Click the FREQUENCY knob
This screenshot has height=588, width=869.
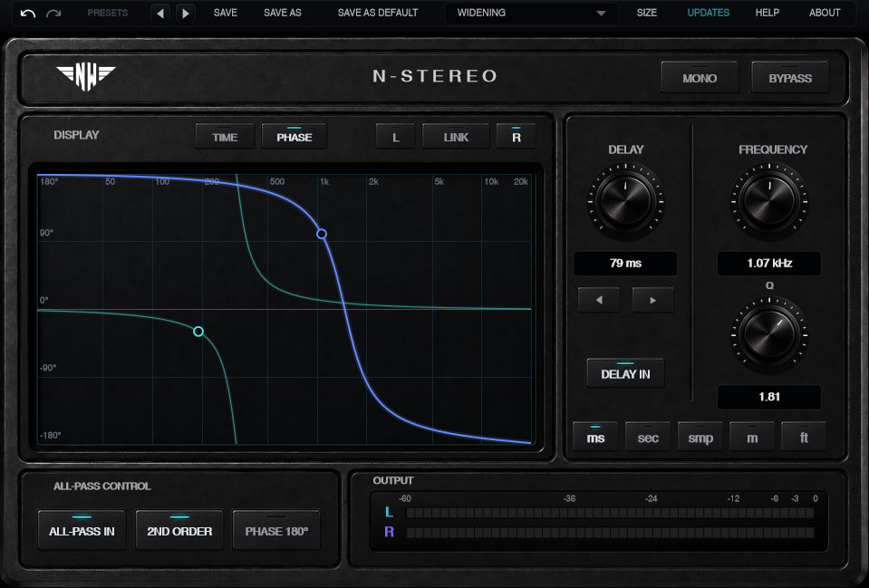tap(769, 200)
